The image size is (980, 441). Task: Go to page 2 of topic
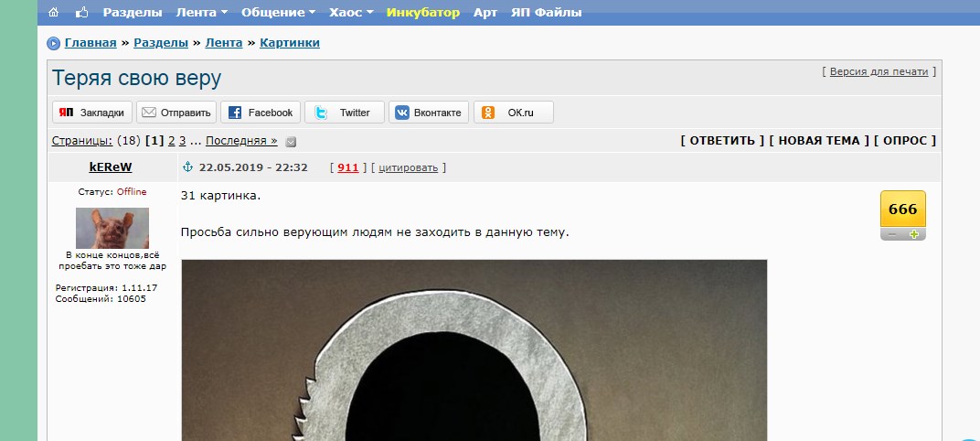click(171, 141)
